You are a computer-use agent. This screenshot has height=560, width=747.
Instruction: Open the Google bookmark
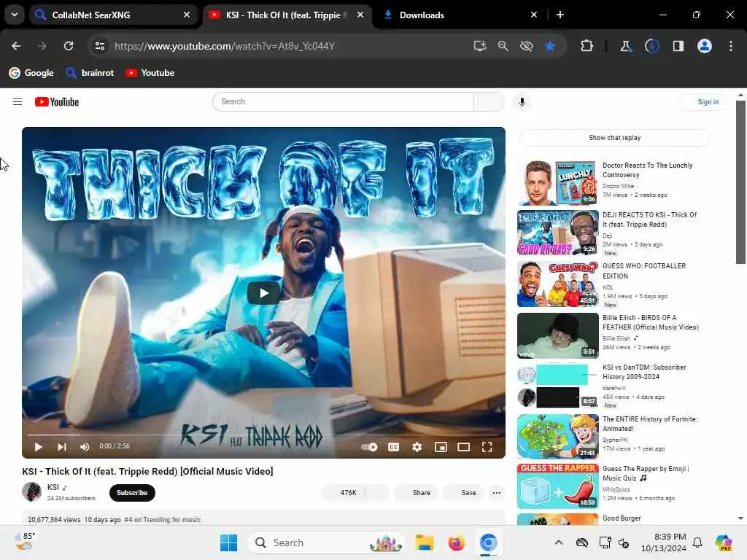click(31, 73)
